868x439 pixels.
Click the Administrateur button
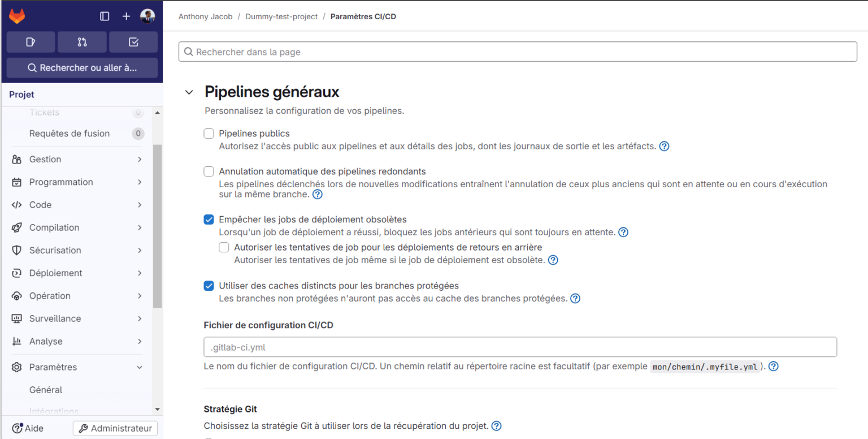[115, 428]
